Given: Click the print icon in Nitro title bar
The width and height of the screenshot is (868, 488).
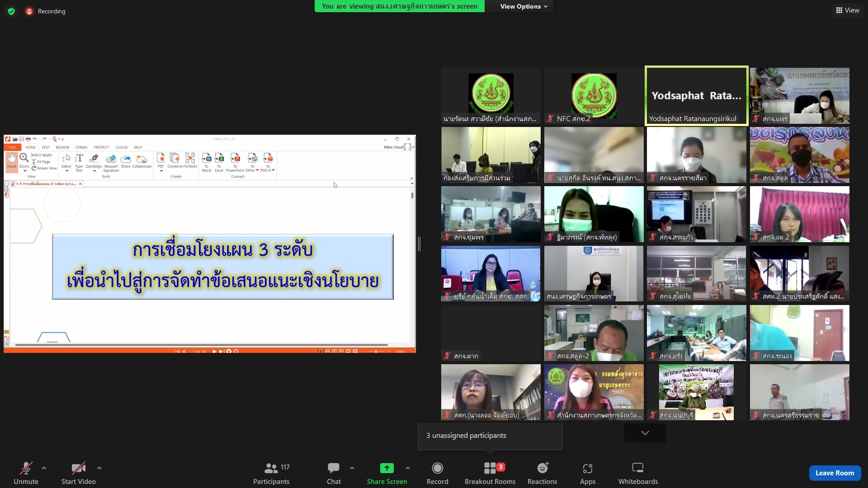Looking at the screenshot, I should pyautogui.click(x=28, y=139).
